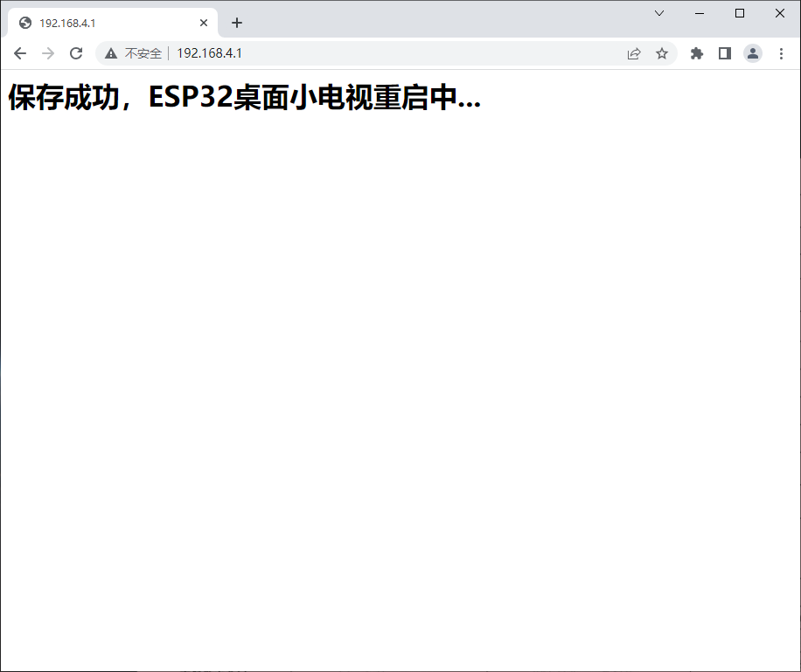Open the Extensions puzzle icon
This screenshot has width=801, height=672.
click(x=697, y=53)
